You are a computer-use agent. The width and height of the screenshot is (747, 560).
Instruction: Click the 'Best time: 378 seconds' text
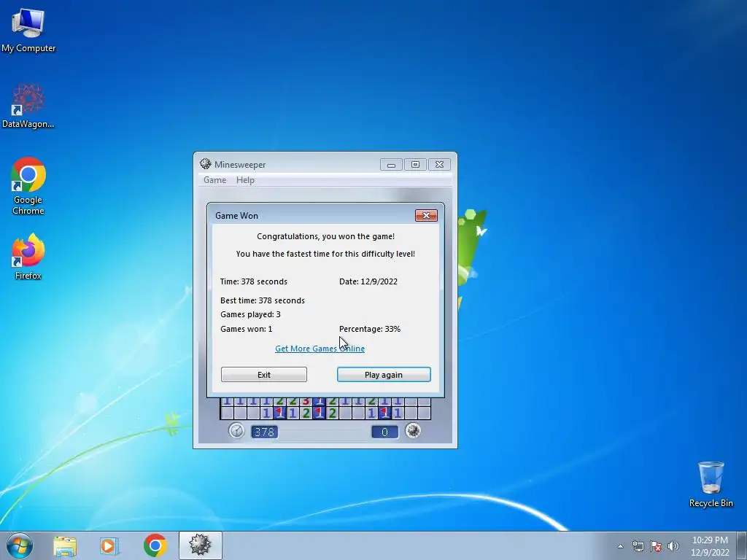(x=263, y=300)
